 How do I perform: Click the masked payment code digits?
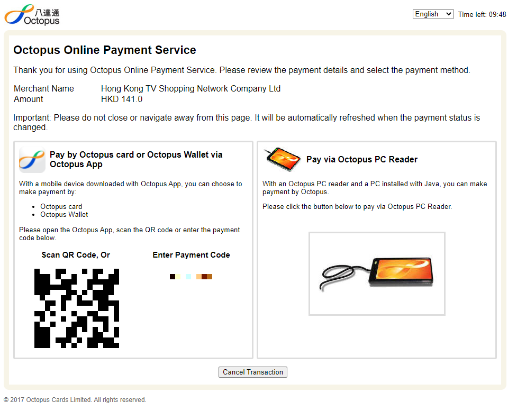(191, 277)
